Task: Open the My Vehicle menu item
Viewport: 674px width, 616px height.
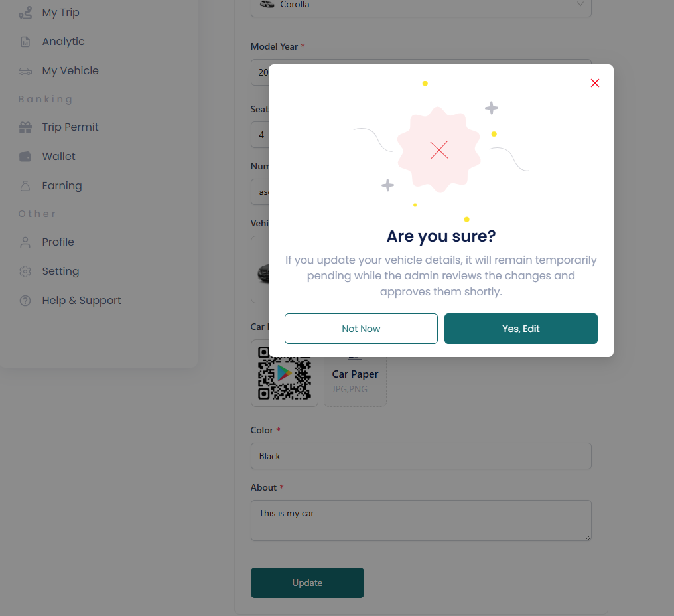Action: [x=70, y=71]
